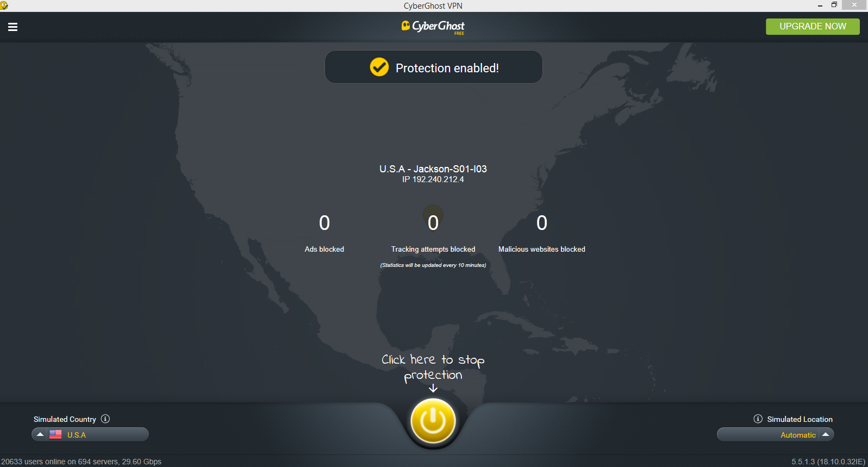Expand the Simulated Country arrow
The image size is (868, 467).
[x=40, y=434]
